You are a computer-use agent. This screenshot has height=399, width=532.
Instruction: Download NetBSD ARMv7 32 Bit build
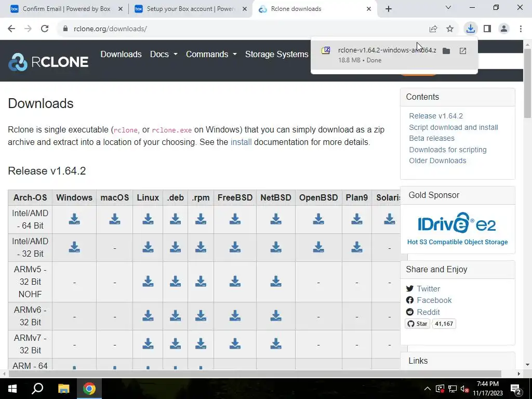pos(276,344)
